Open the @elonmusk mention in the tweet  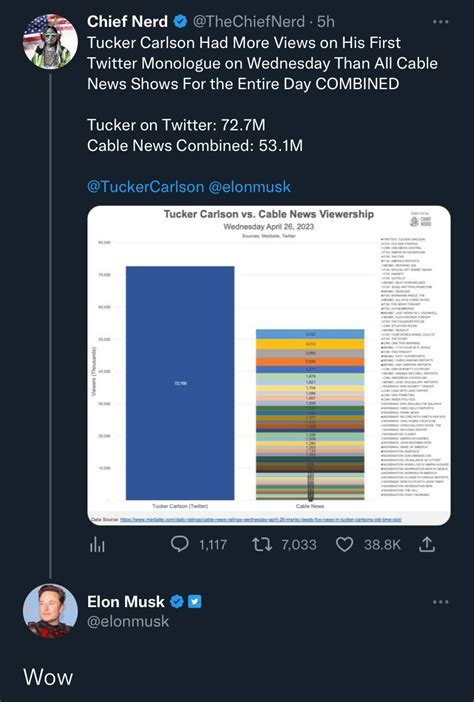(250, 186)
